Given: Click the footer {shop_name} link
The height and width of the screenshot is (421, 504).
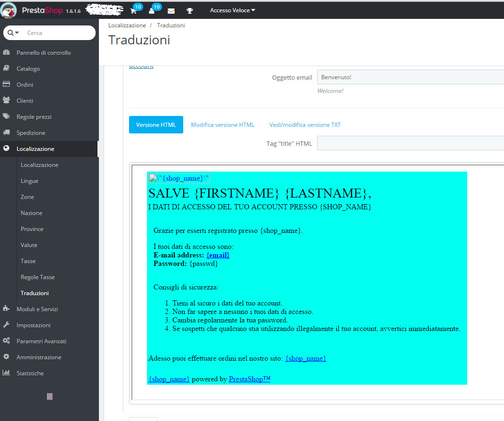Looking at the screenshot, I should coord(169,379).
